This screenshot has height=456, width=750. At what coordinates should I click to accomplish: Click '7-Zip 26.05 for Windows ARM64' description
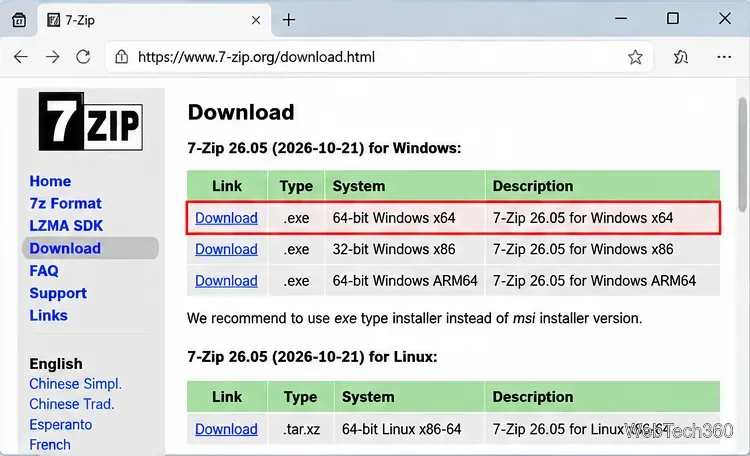click(x=594, y=281)
